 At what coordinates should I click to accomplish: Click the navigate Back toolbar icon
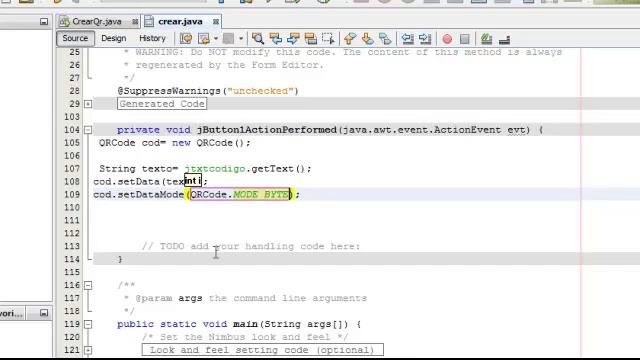(204, 39)
